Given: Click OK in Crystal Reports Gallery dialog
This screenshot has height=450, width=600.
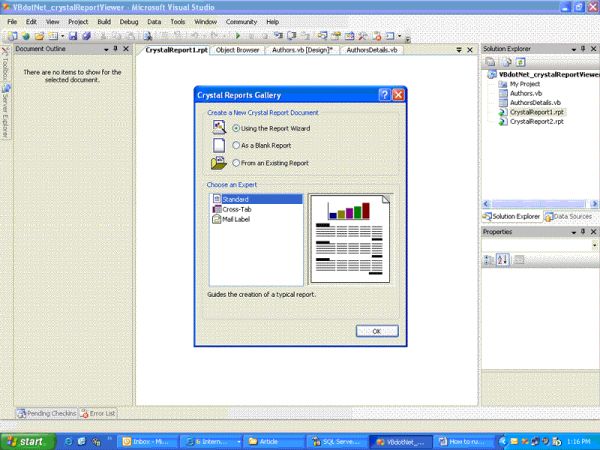Looking at the screenshot, I should [x=377, y=331].
